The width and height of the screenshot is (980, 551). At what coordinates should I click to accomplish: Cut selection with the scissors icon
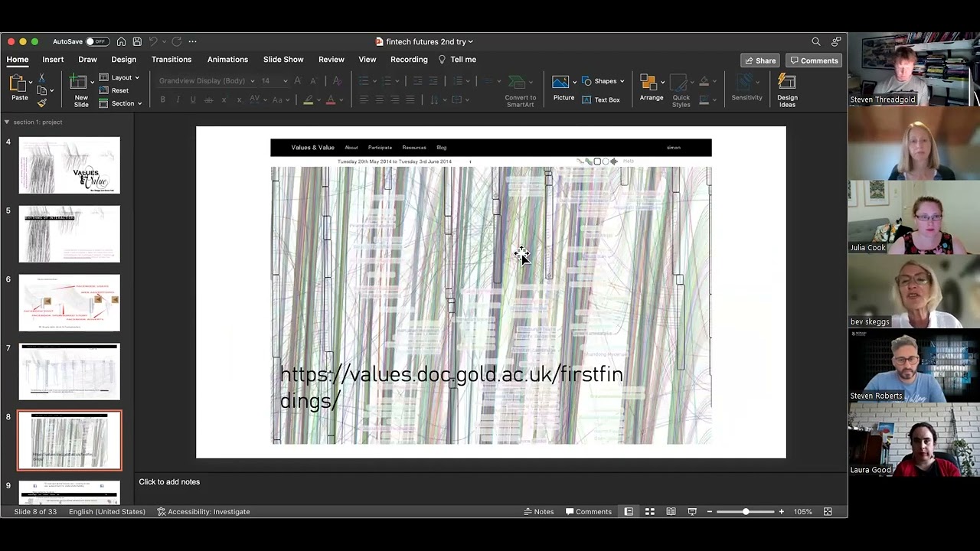(41, 79)
